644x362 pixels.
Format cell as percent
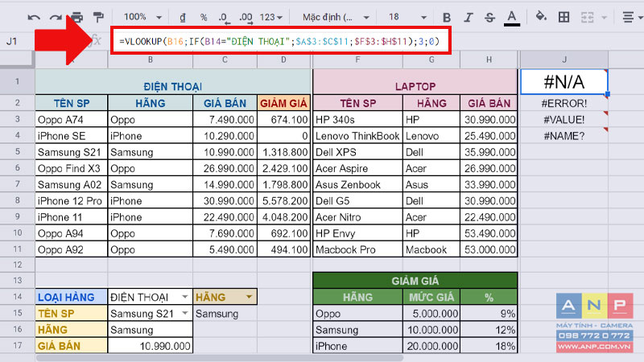(204, 17)
